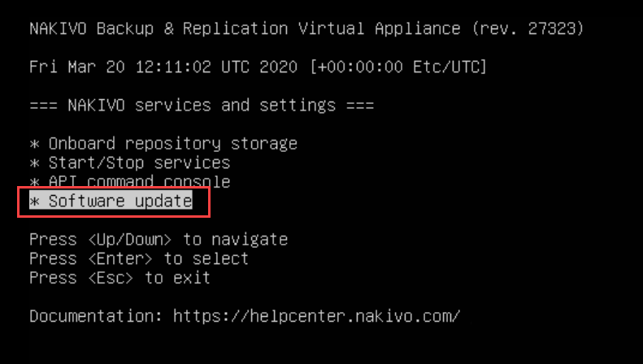Choose API command console entry
This screenshot has width=643, height=364.
coord(139,182)
